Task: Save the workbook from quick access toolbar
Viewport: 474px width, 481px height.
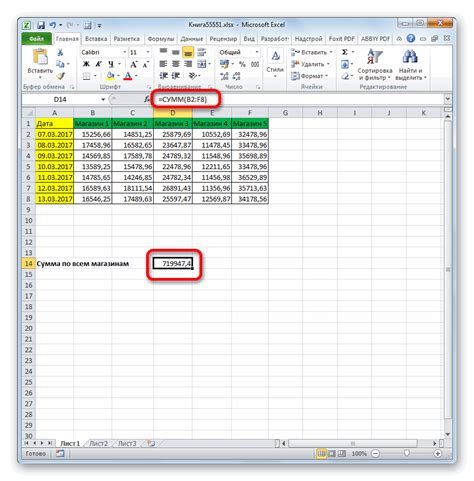Action: 41,25
